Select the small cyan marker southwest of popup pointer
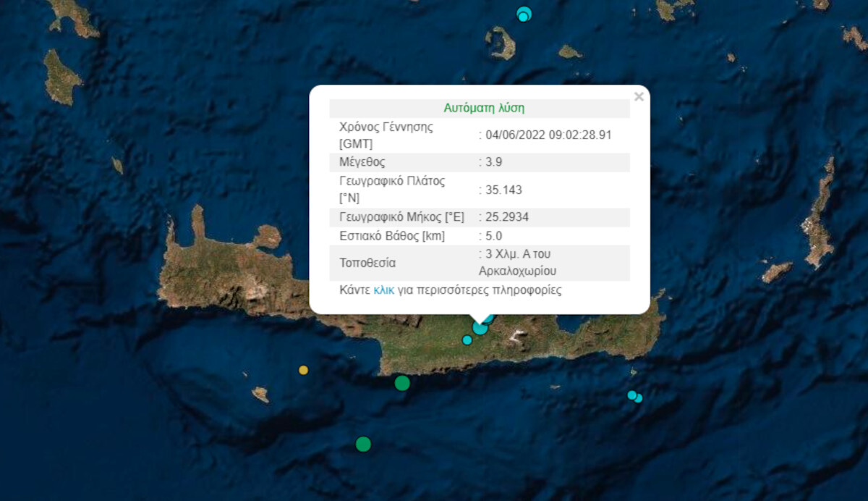The height and width of the screenshot is (501, 868). click(467, 340)
